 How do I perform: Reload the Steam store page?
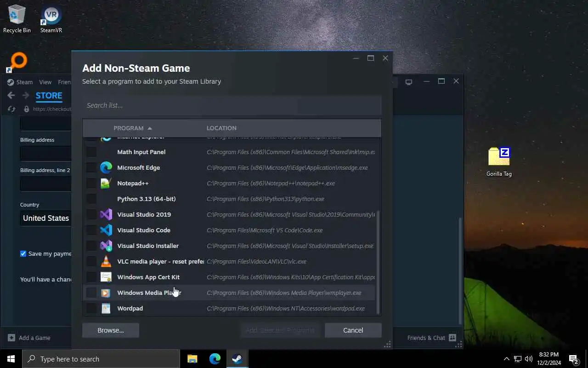click(11, 109)
